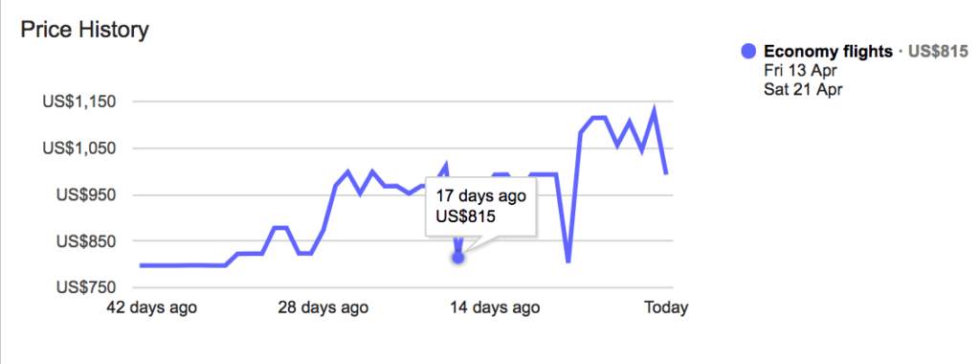Click the Today axis label
980x364 pixels.
pos(666,307)
